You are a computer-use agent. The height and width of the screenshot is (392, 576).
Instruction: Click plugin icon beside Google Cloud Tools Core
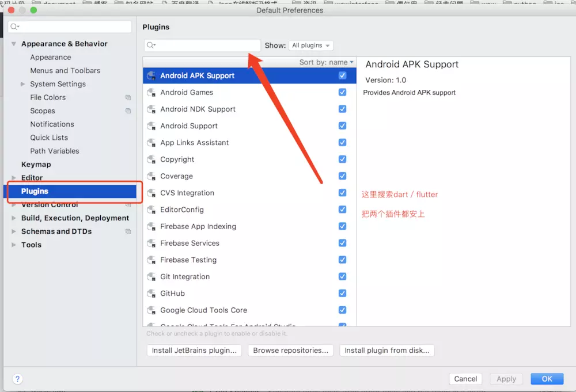point(151,310)
